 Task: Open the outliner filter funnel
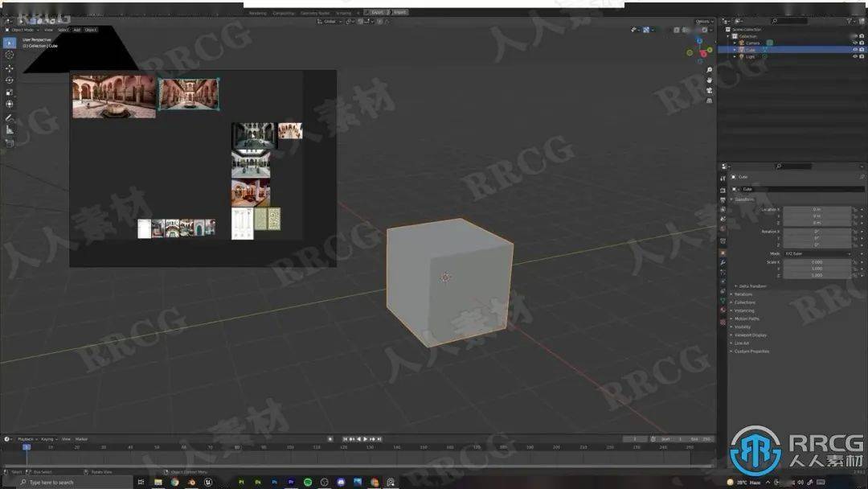[850, 21]
